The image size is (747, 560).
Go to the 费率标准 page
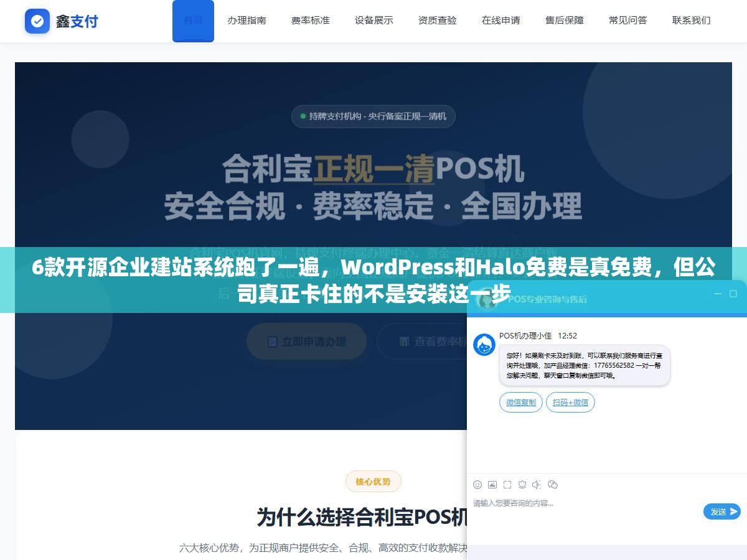pos(310,21)
